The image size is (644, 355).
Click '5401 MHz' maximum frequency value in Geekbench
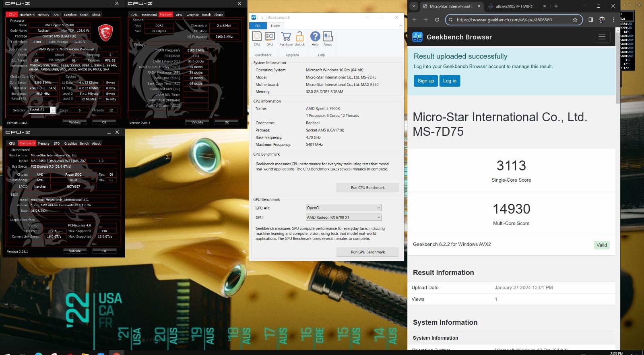point(314,145)
